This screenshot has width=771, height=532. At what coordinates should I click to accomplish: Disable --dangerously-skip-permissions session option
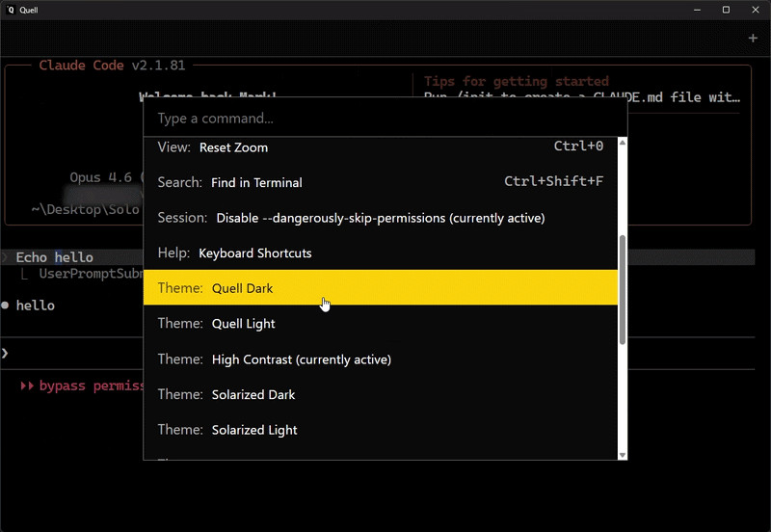click(381, 218)
